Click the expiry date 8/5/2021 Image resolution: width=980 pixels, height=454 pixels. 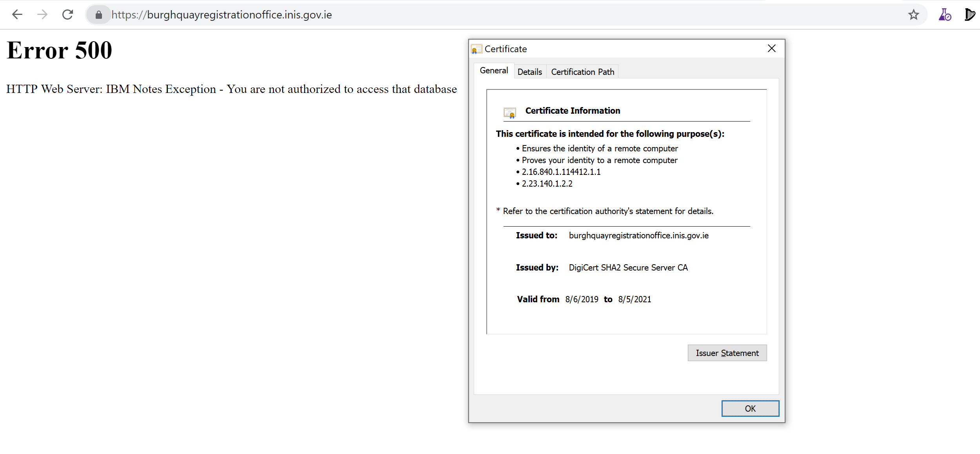(x=635, y=300)
